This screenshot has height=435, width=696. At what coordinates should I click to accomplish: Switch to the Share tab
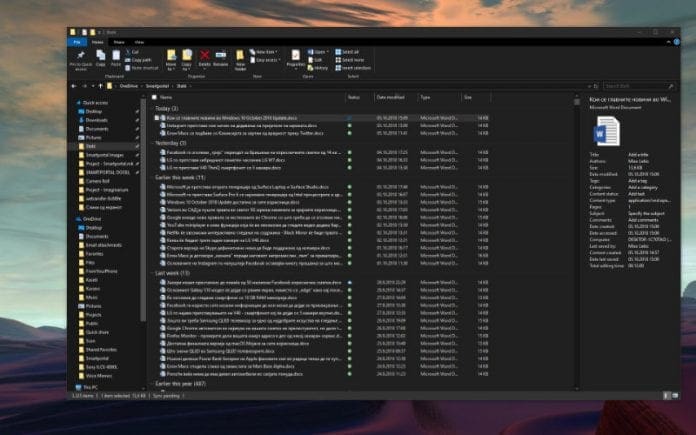point(119,42)
